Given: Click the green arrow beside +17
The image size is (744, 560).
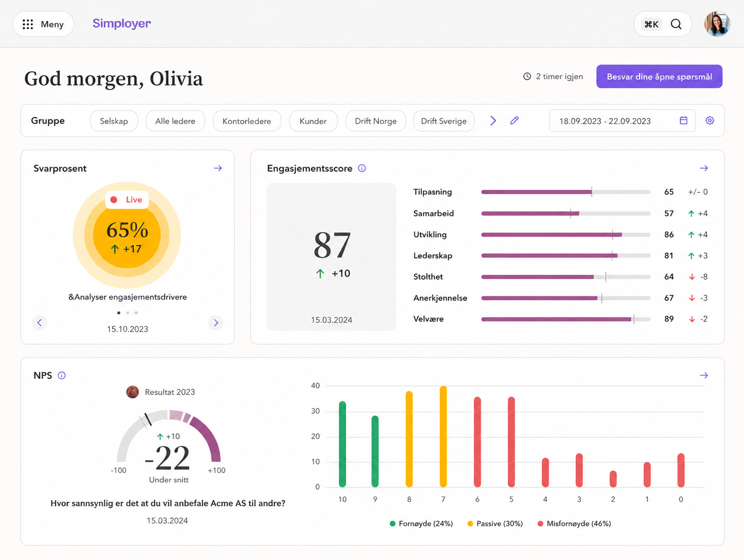Looking at the screenshot, I should click(x=115, y=249).
